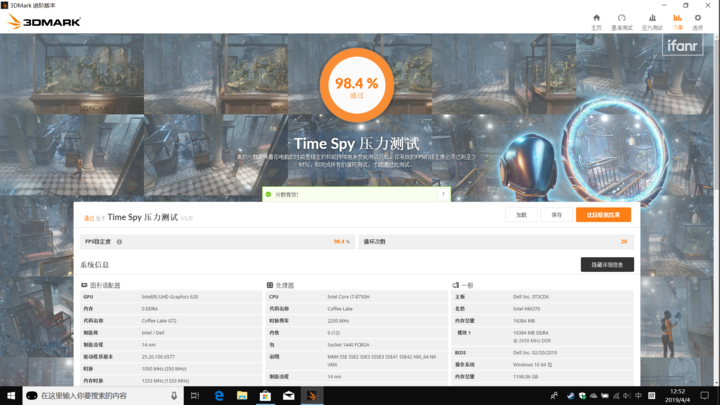720x405 pixels.
Task: Click the Intel(R) UHD Graphics 630 value
Action: tap(170, 297)
